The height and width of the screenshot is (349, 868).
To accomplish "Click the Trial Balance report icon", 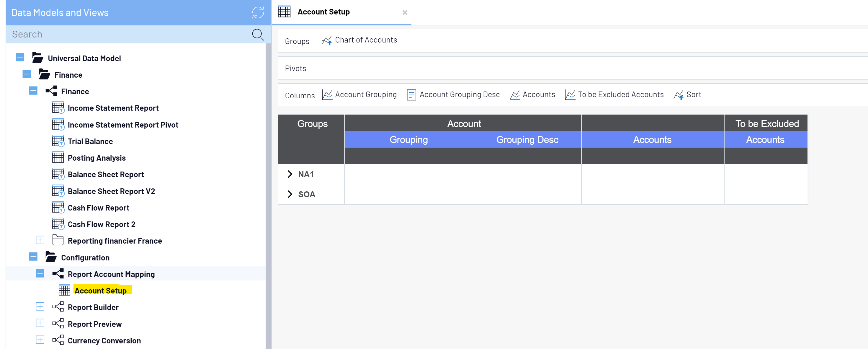I will click(58, 141).
